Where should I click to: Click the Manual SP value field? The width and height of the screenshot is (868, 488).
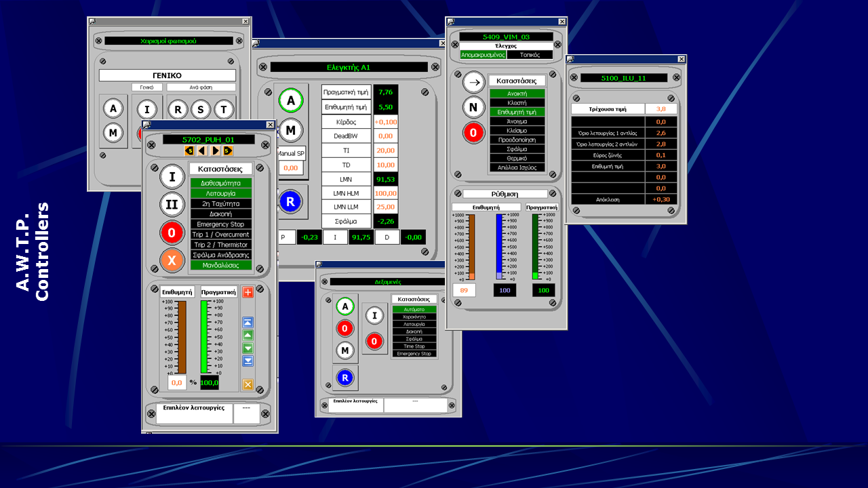click(x=290, y=168)
